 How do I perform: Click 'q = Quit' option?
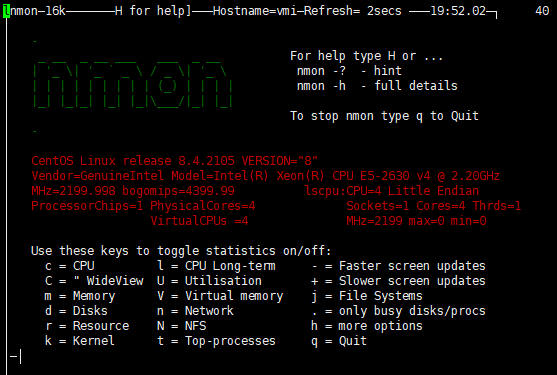[339, 341]
